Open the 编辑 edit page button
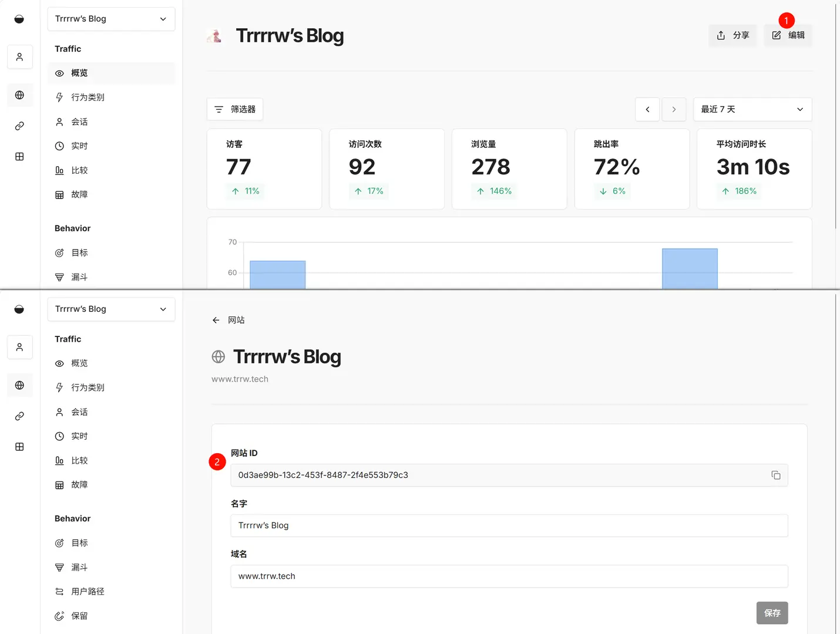This screenshot has width=840, height=634. click(788, 35)
